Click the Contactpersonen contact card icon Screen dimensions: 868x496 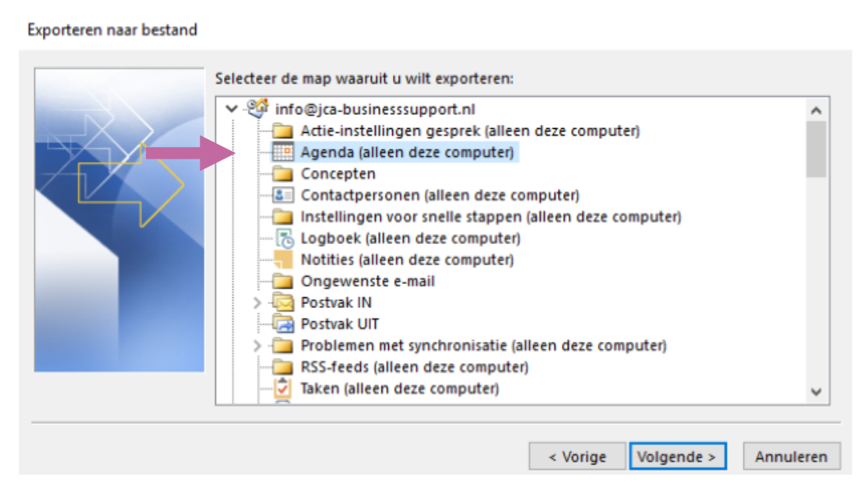pyautogui.click(x=282, y=195)
